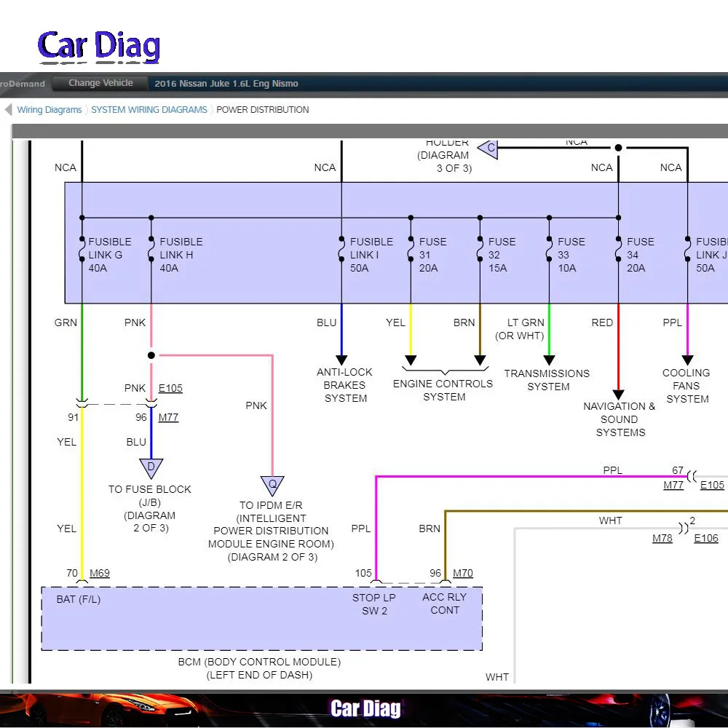Go to SYSTEM WIRING DIAGRAMS breadcrumb
728x728 pixels.
[x=149, y=110]
